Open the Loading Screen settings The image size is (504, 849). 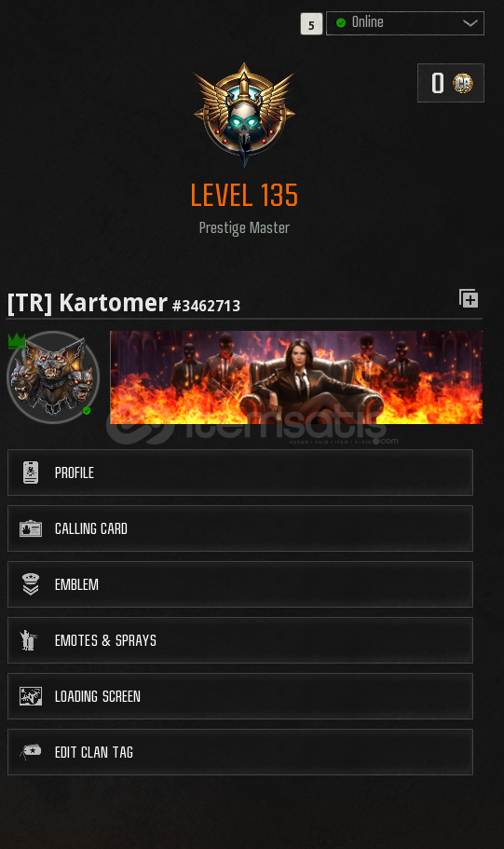tap(240, 696)
